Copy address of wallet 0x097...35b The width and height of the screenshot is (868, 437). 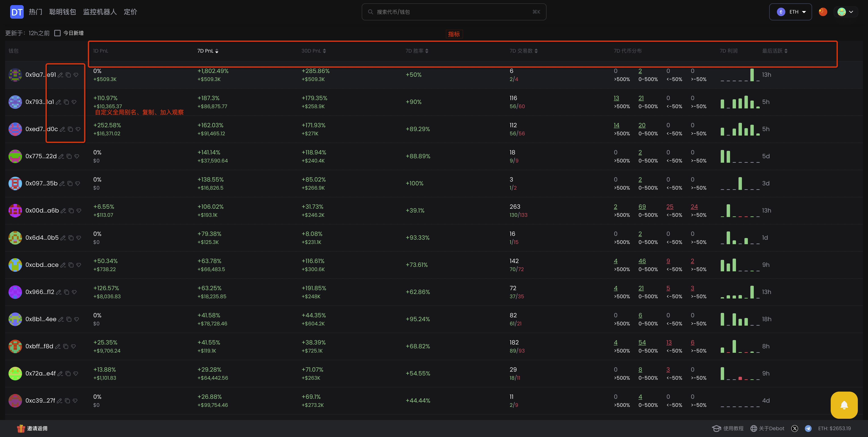pos(70,184)
